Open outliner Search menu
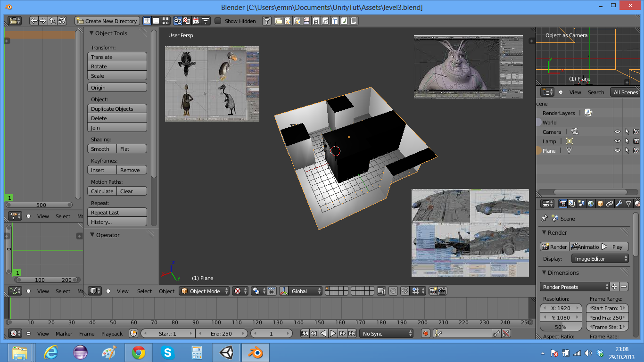This screenshot has height=362, width=644. tap(596, 92)
